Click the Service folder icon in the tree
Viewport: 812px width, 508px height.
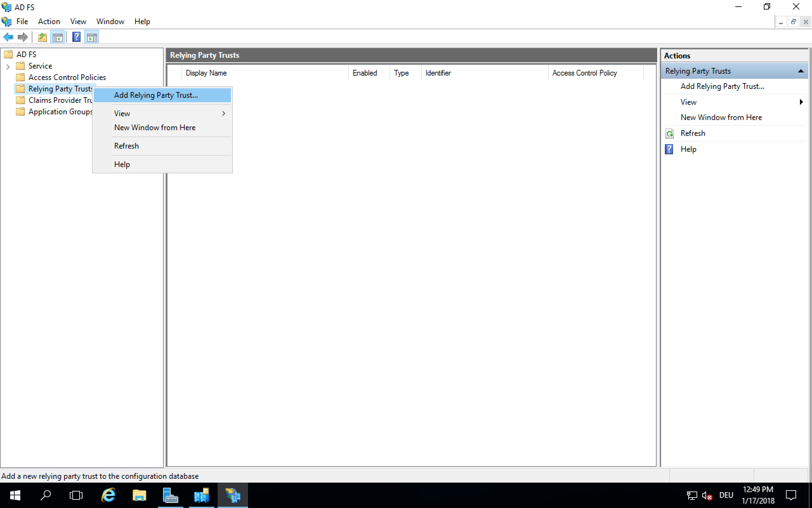21,66
